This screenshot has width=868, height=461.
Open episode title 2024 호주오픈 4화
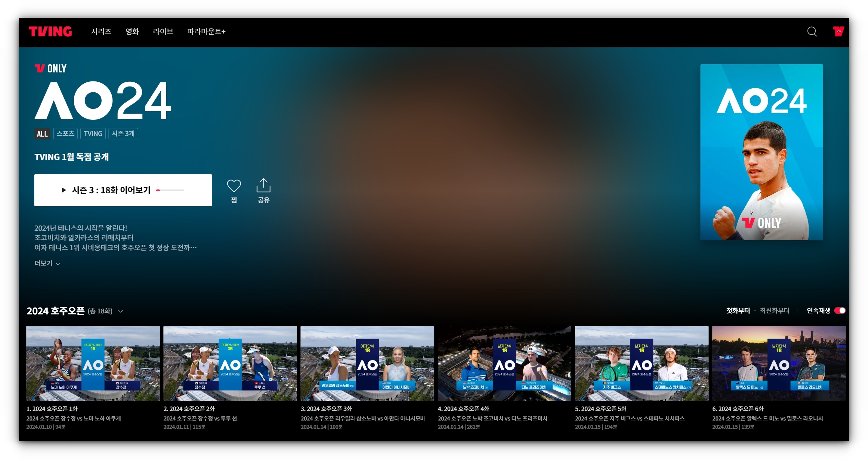coord(463,409)
